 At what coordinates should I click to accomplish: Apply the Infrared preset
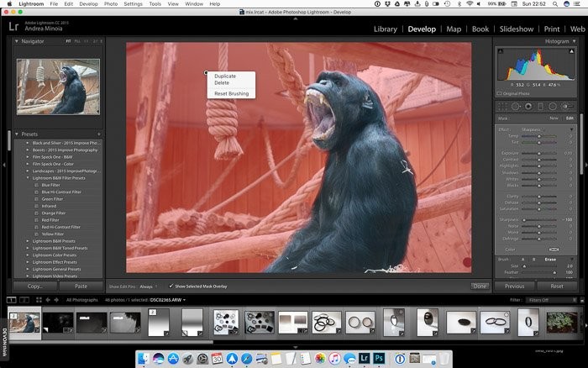(49, 206)
